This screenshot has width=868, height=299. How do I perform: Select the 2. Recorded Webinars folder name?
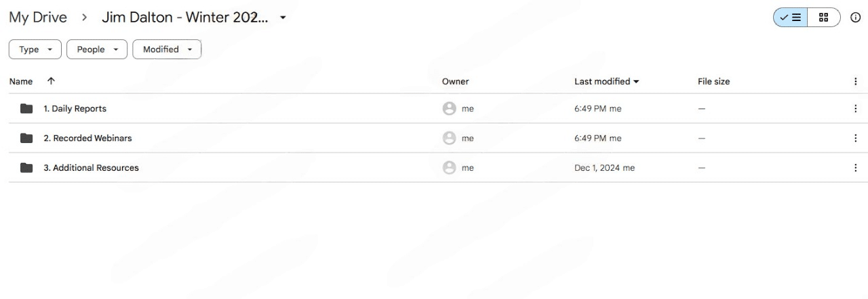tap(87, 138)
